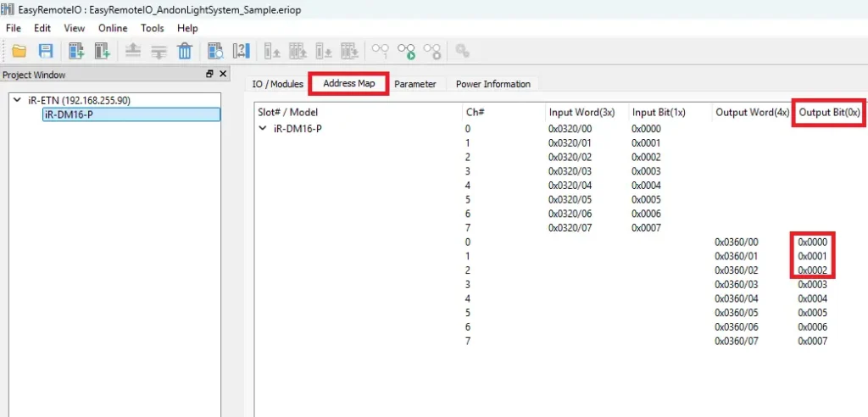
Task: Click the connection icon marked with 1
Action: click(x=381, y=52)
